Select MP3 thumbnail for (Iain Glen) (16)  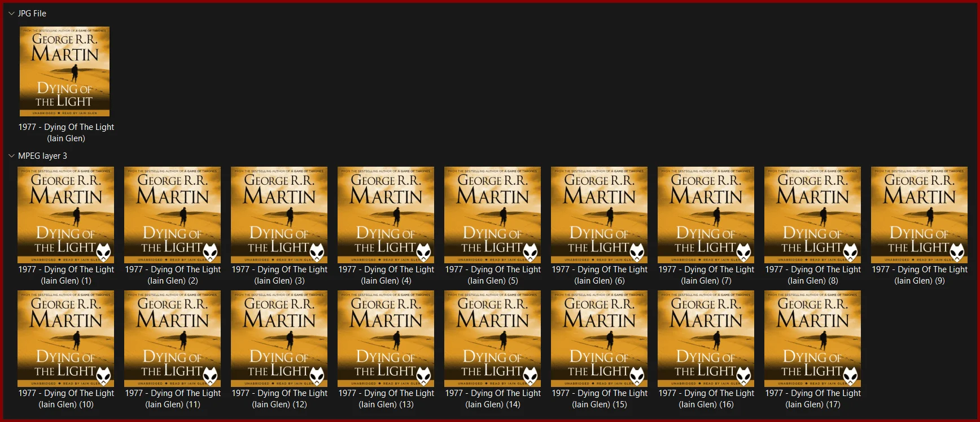706,338
